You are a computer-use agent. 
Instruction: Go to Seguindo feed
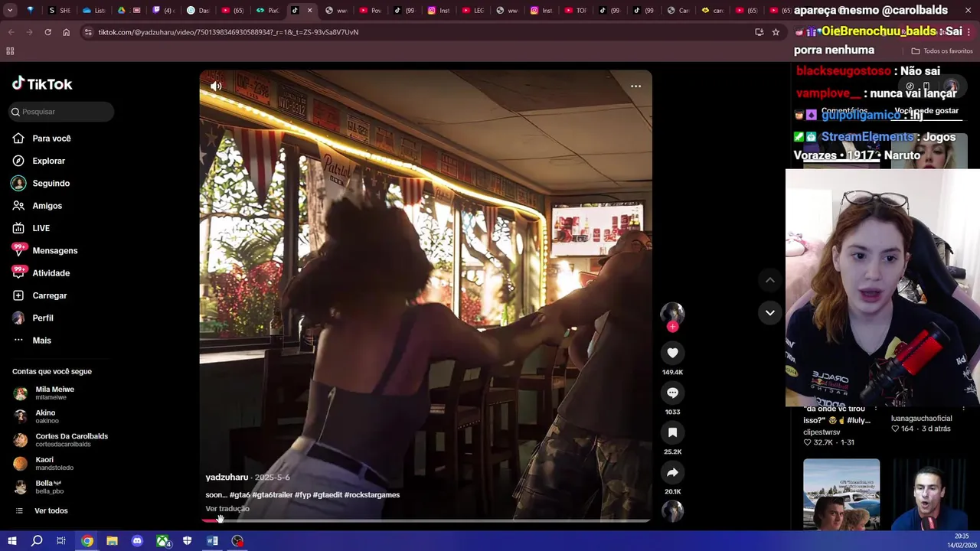coord(51,184)
